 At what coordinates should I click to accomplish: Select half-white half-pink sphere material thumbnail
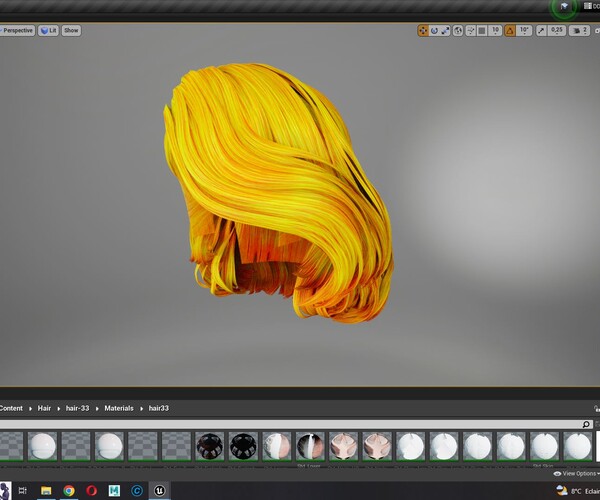tap(277, 446)
